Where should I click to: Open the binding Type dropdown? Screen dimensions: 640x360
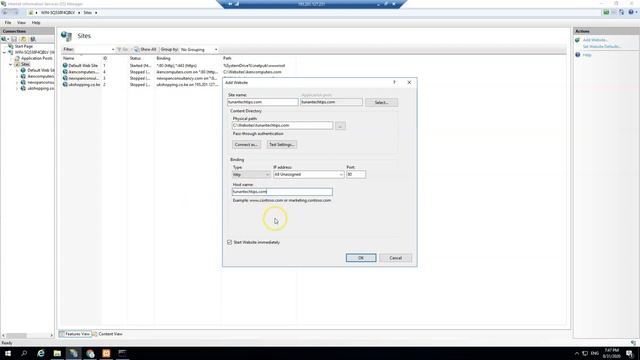point(251,175)
